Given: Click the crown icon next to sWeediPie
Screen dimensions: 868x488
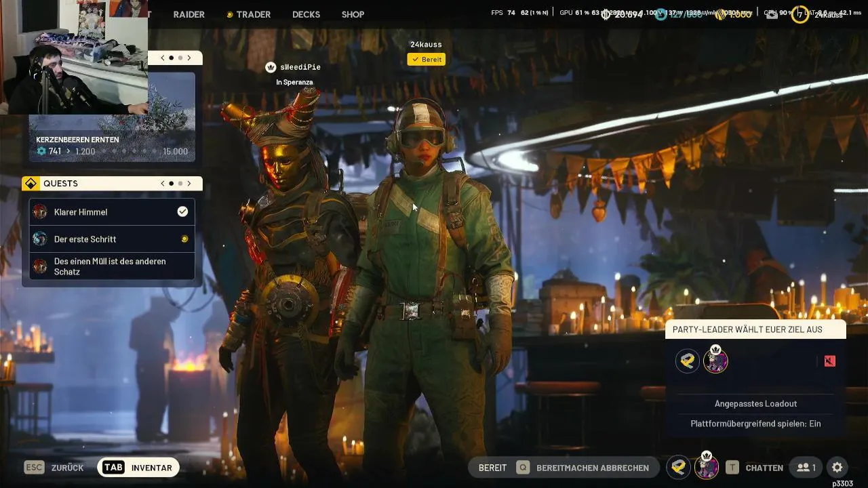Looking at the screenshot, I should click(271, 67).
